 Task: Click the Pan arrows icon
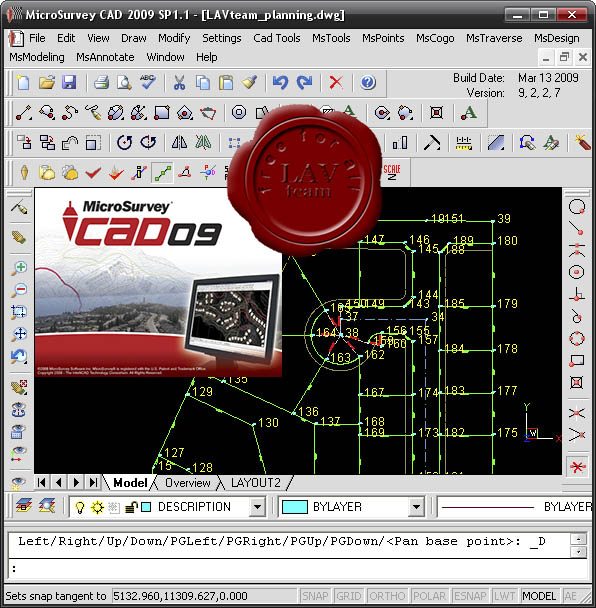[x=19, y=334]
